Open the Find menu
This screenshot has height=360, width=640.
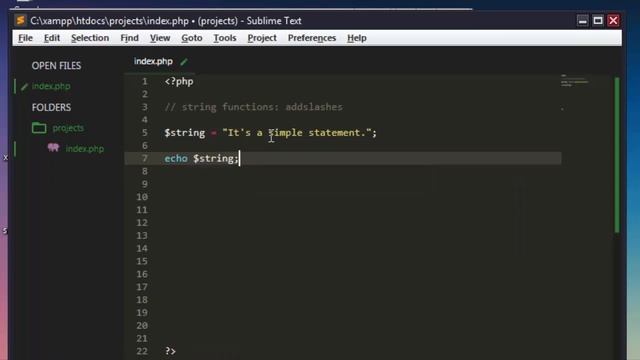pos(129,38)
